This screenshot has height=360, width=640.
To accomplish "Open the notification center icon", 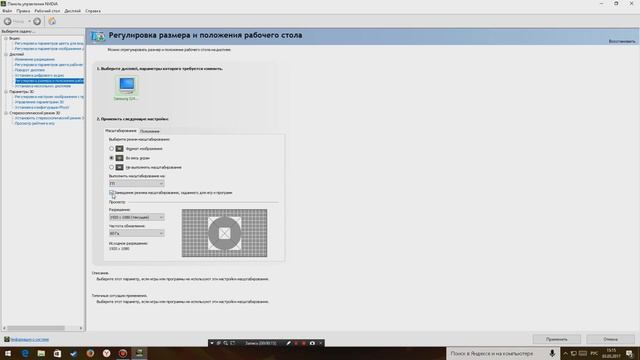I will 629,353.
